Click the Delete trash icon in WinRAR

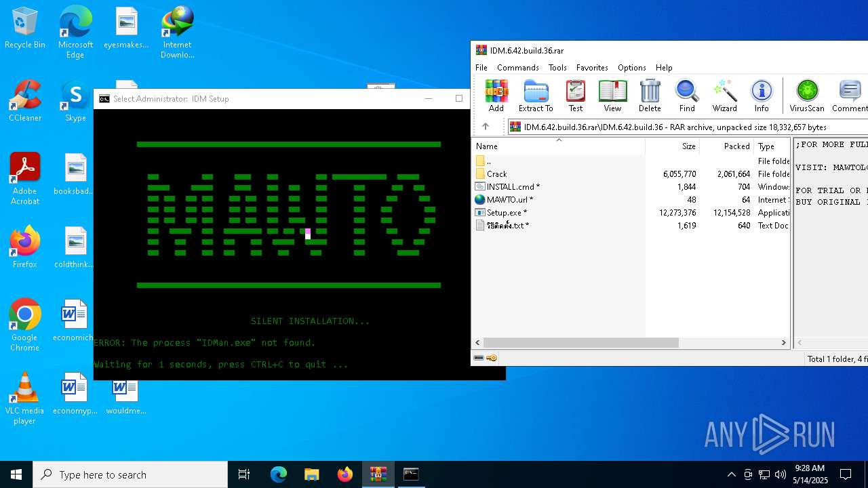pyautogui.click(x=650, y=96)
